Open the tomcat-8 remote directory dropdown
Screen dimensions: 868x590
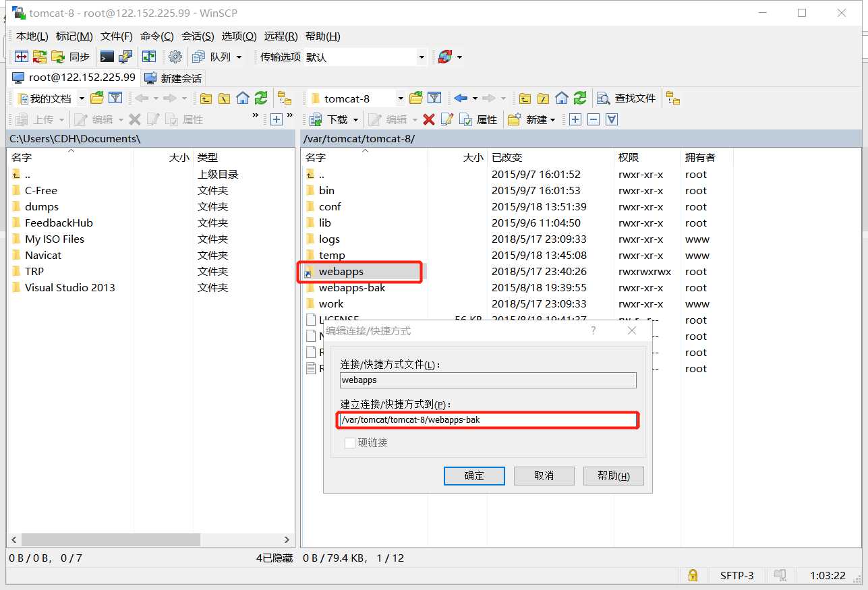[x=357, y=98]
